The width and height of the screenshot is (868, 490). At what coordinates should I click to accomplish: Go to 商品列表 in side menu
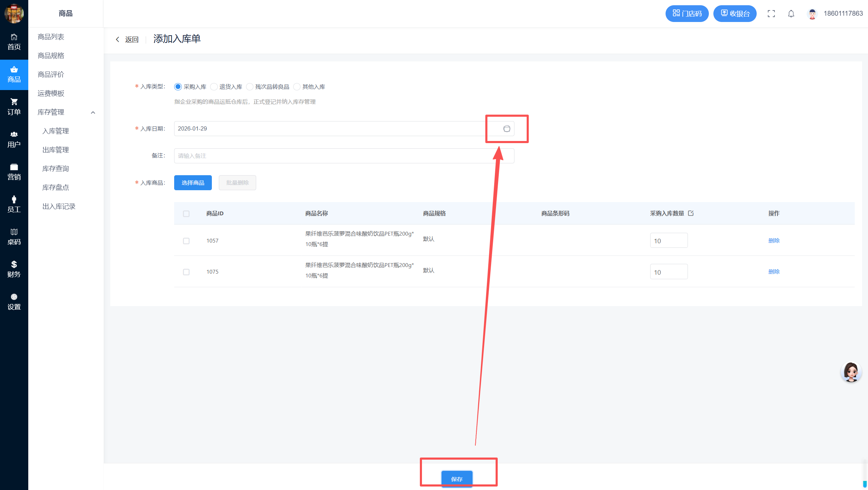click(51, 37)
